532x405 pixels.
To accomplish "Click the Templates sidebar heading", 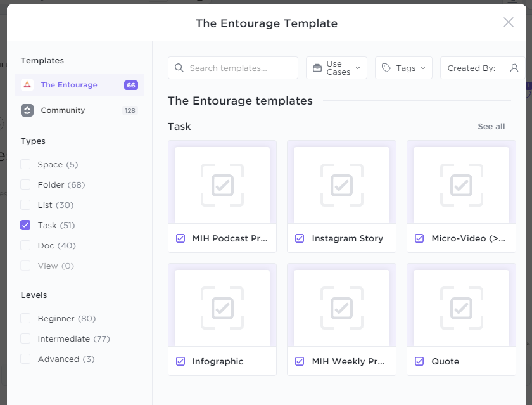I will tap(42, 60).
